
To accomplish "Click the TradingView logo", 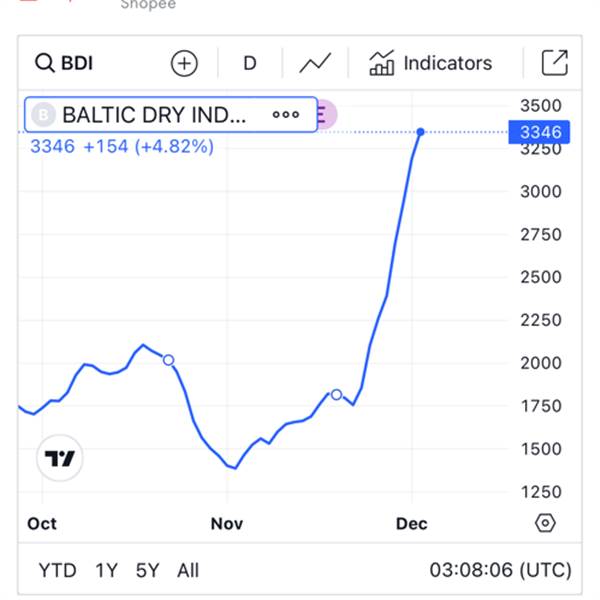I will point(61,459).
